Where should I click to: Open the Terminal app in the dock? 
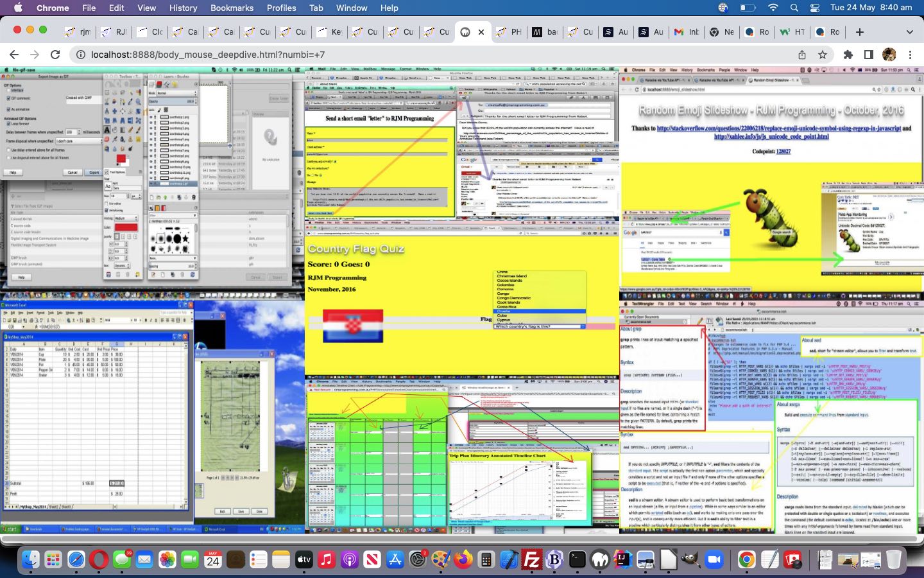[577, 560]
